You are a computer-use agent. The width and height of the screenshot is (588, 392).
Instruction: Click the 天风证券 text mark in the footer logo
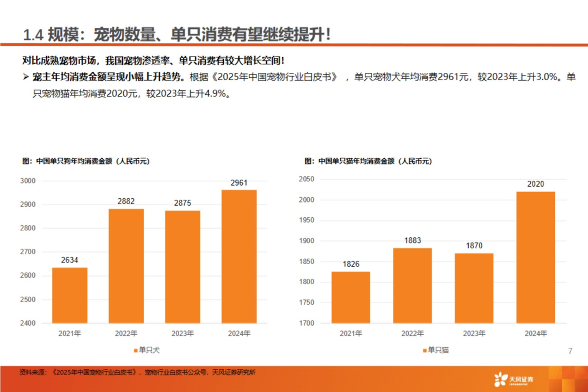(x=523, y=379)
